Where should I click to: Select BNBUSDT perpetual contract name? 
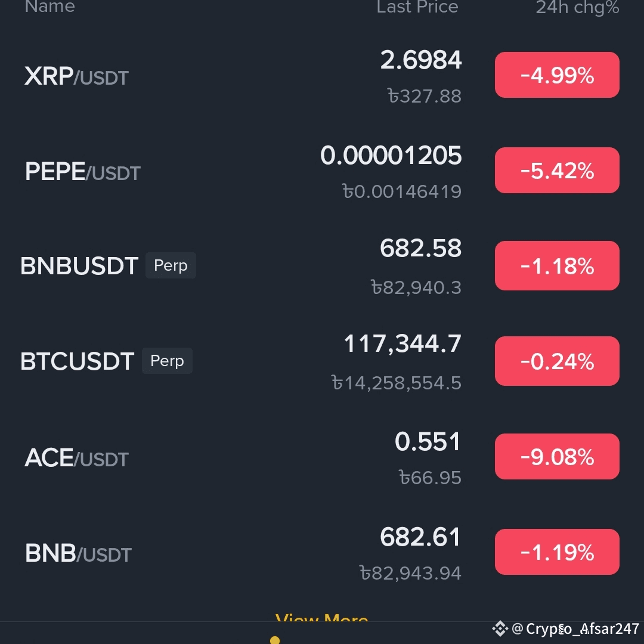click(x=79, y=266)
